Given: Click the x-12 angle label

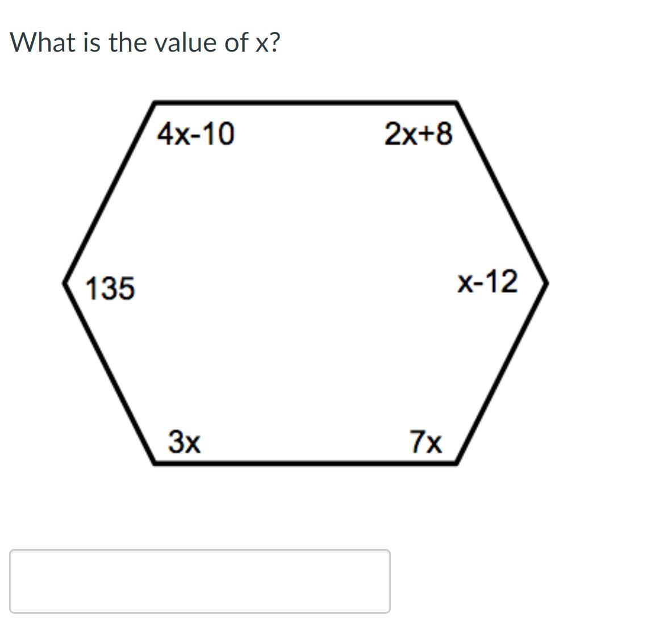Looking at the screenshot, I should click(x=488, y=282).
